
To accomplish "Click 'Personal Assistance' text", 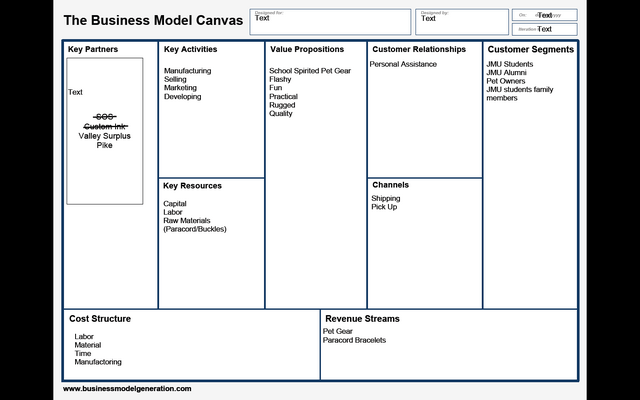I will point(403,64).
